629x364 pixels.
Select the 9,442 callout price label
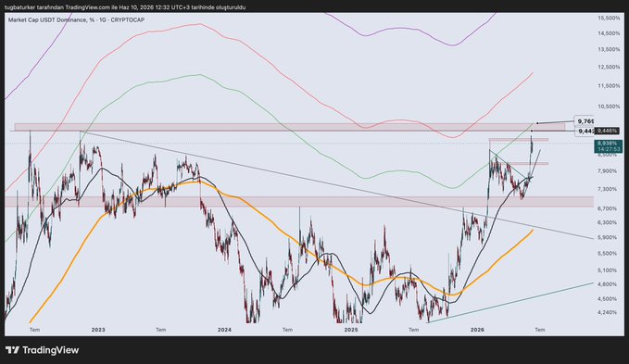point(585,132)
